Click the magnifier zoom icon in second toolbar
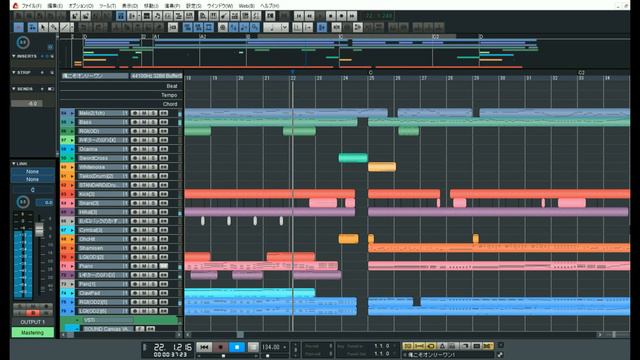The image size is (640, 360). (x=254, y=27)
